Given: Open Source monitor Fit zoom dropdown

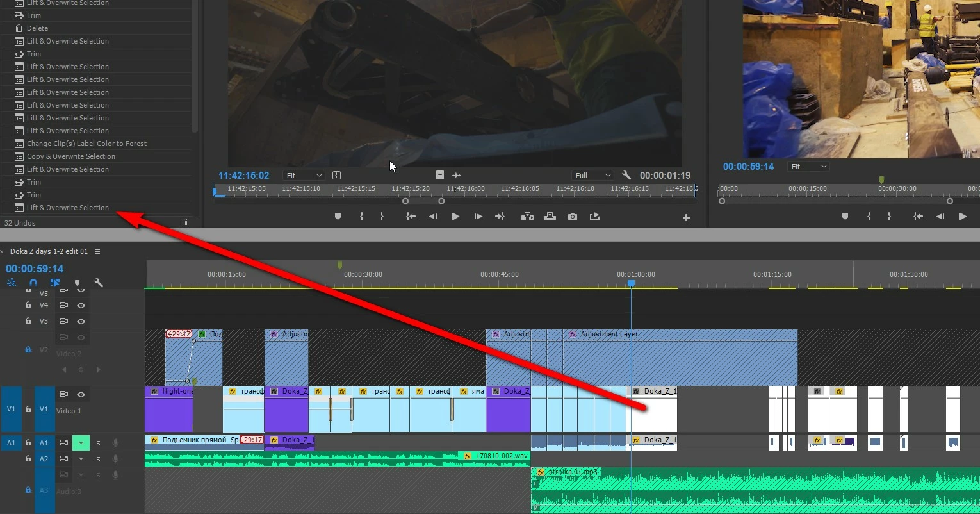Looking at the screenshot, I should 304,175.
